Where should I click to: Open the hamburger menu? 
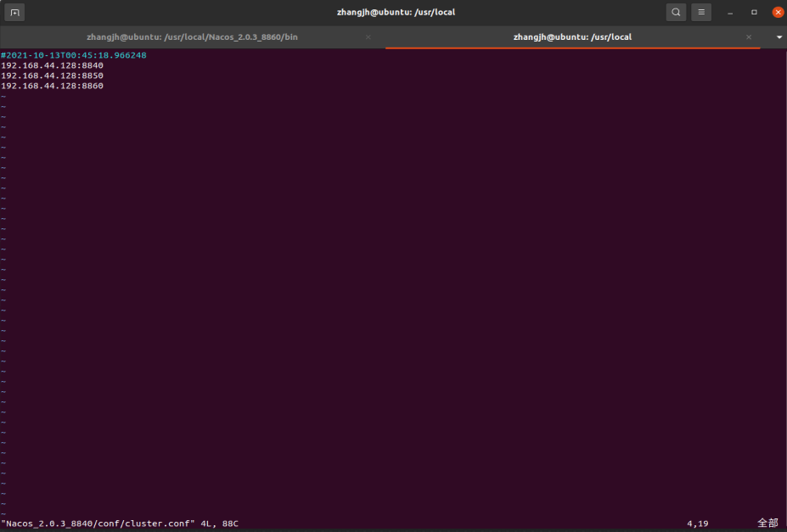[x=701, y=12]
